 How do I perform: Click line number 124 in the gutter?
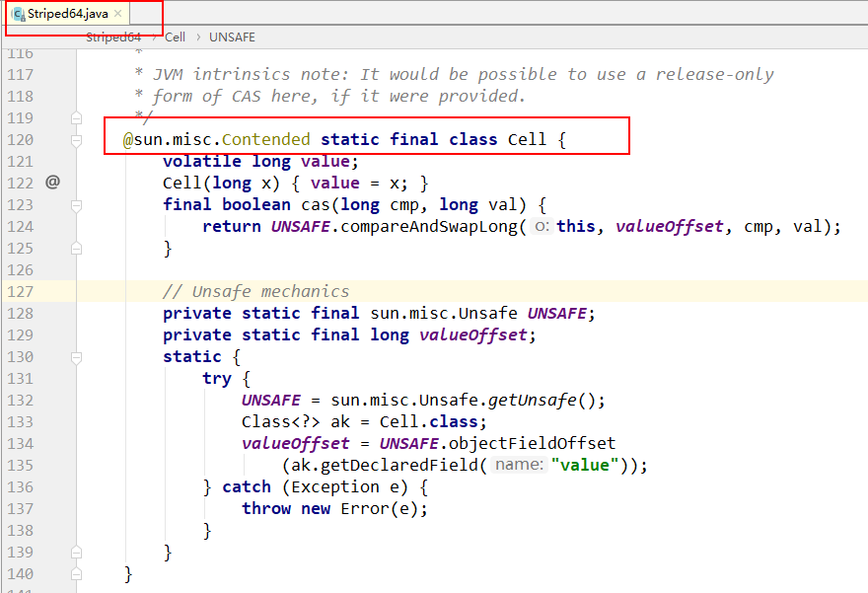pyautogui.click(x=21, y=227)
